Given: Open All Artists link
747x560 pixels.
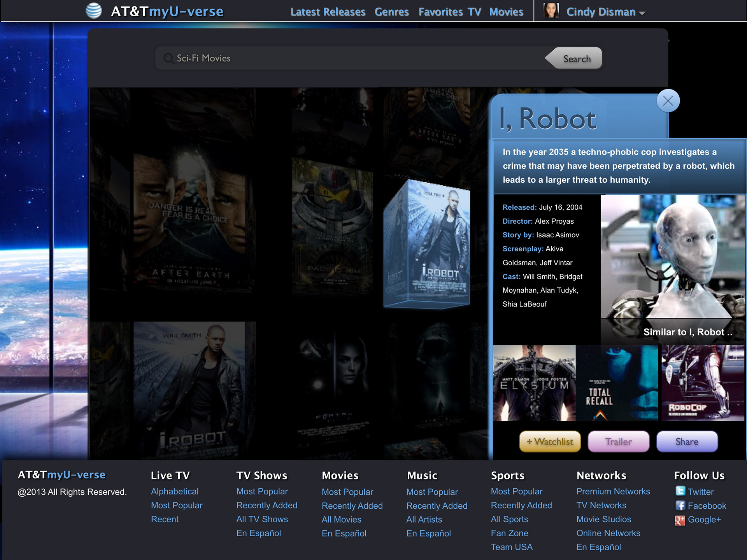Looking at the screenshot, I should pos(424,520).
